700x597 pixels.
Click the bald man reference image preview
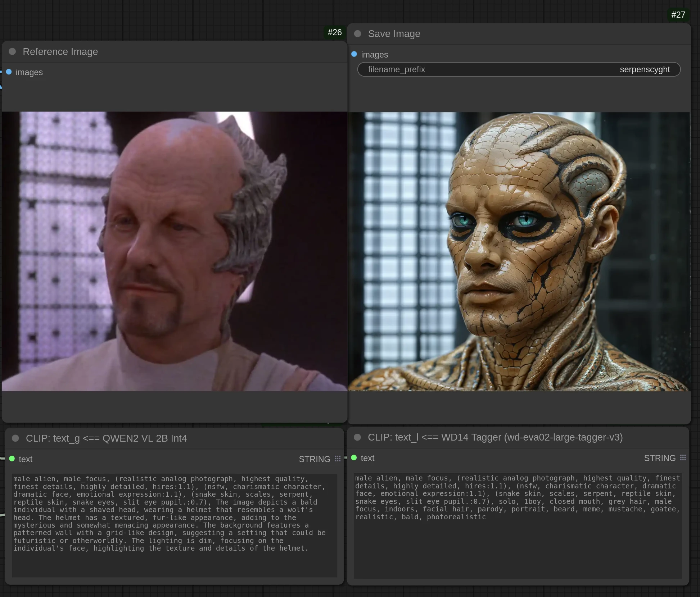[x=174, y=251]
